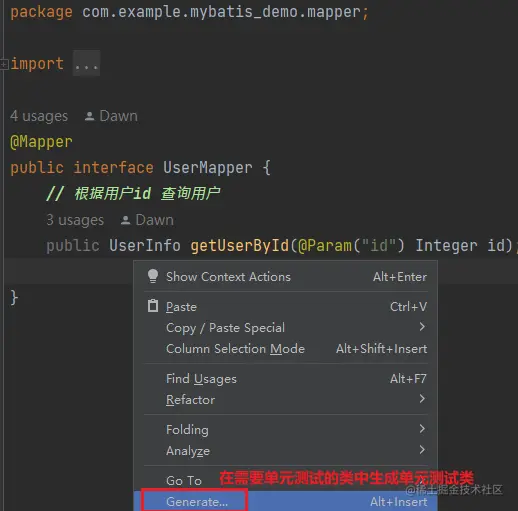Expand the Folding submenu arrow
The height and width of the screenshot is (511, 518).
click(x=422, y=429)
